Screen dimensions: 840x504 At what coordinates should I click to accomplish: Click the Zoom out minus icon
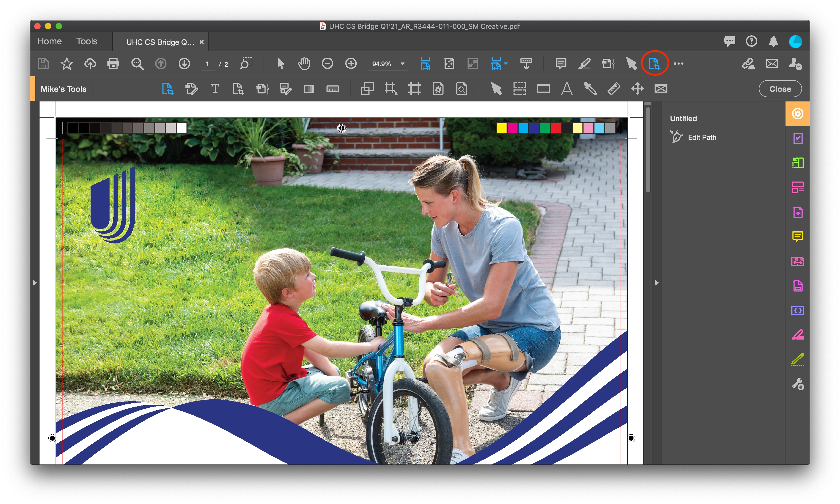327,64
